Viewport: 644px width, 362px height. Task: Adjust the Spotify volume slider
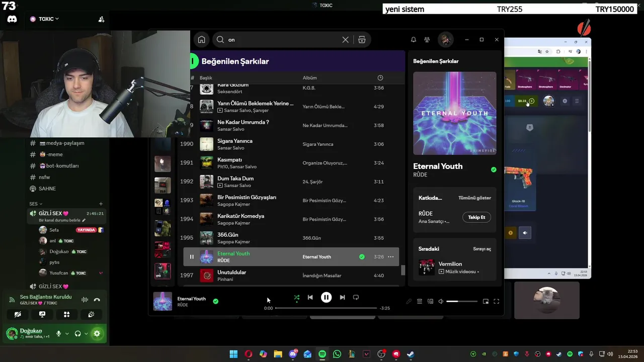[x=462, y=302]
